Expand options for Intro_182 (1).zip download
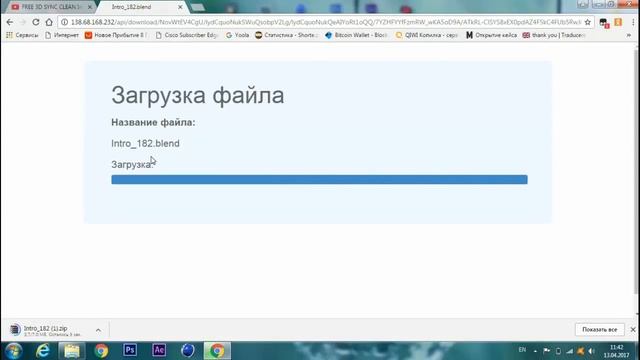The image size is (640, 360). [98, 330]
